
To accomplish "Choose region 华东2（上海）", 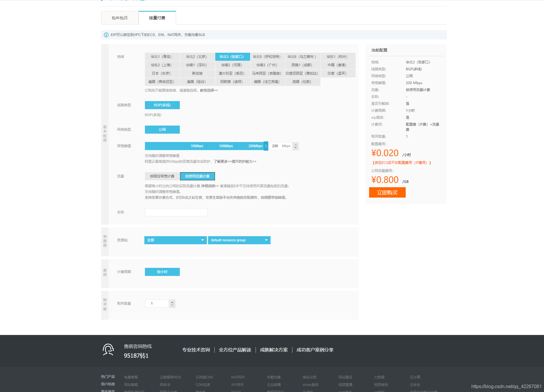I will click(162, 65).
